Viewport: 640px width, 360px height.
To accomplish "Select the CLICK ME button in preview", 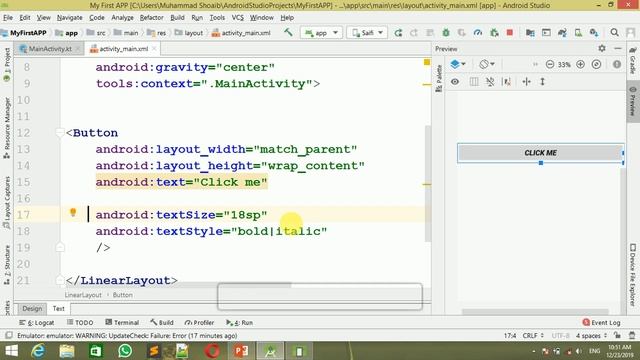I will coord(540,153).
